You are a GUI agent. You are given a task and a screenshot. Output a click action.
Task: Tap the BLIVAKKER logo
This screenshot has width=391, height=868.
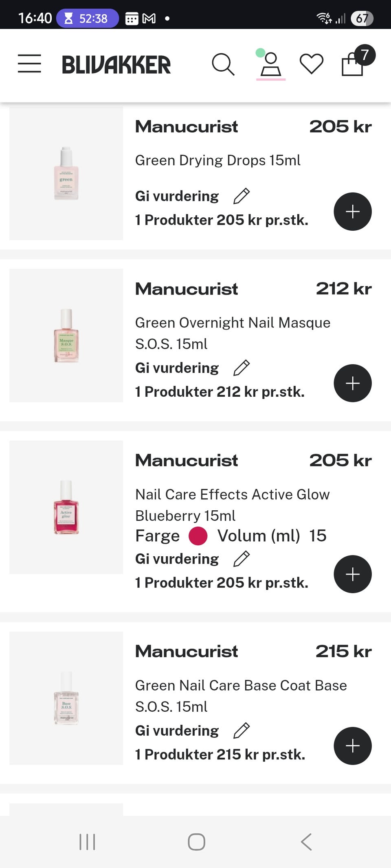click(x=116, y=65)
